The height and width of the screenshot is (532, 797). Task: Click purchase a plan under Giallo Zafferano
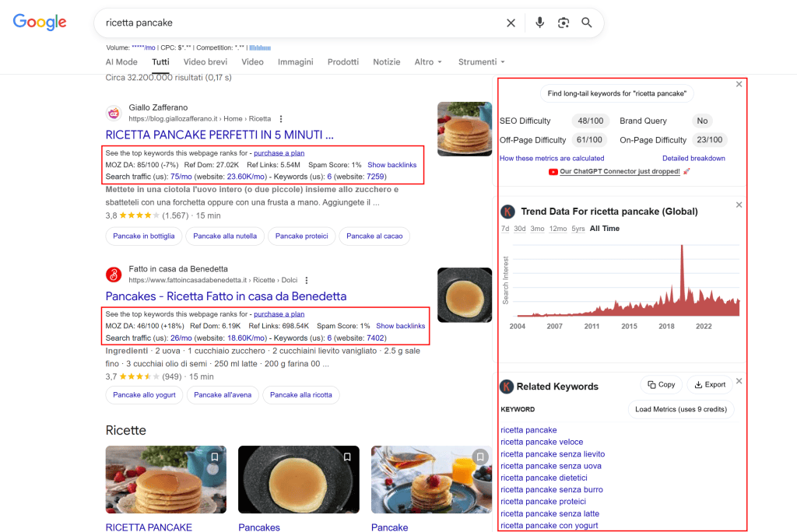point(279,153)
